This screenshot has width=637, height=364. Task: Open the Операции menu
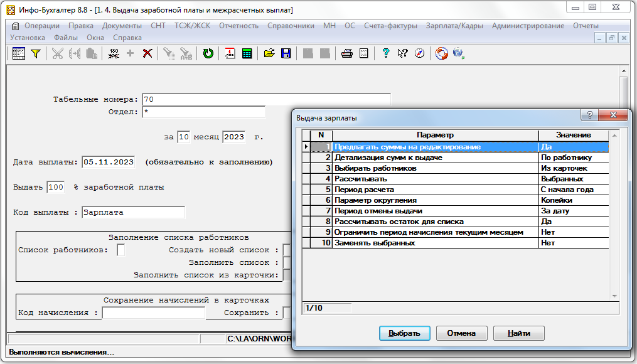click(42, 26)
